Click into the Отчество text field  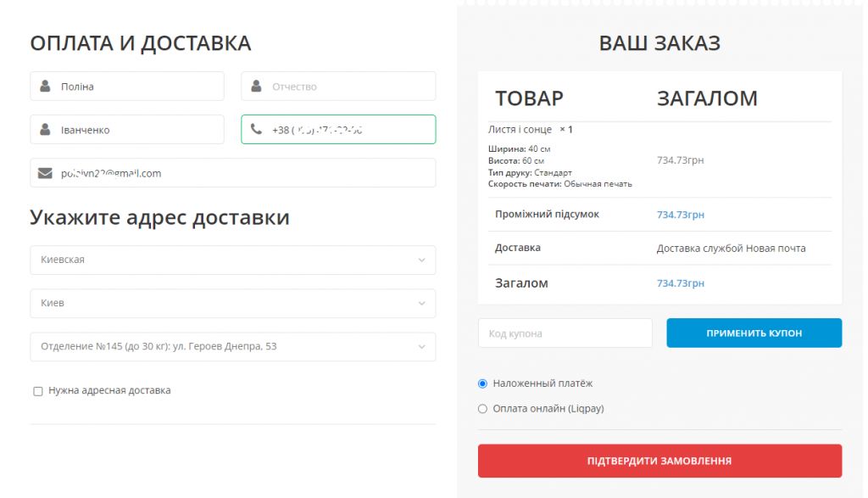tap(348, 87)
